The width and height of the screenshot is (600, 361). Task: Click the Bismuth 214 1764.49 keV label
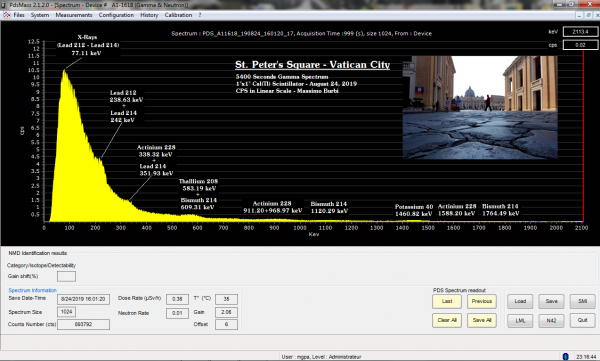[500, 209]
